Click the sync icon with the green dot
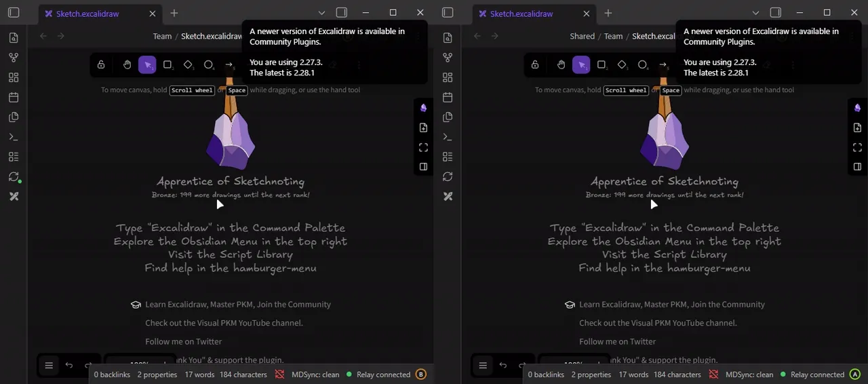 point(14,176)
